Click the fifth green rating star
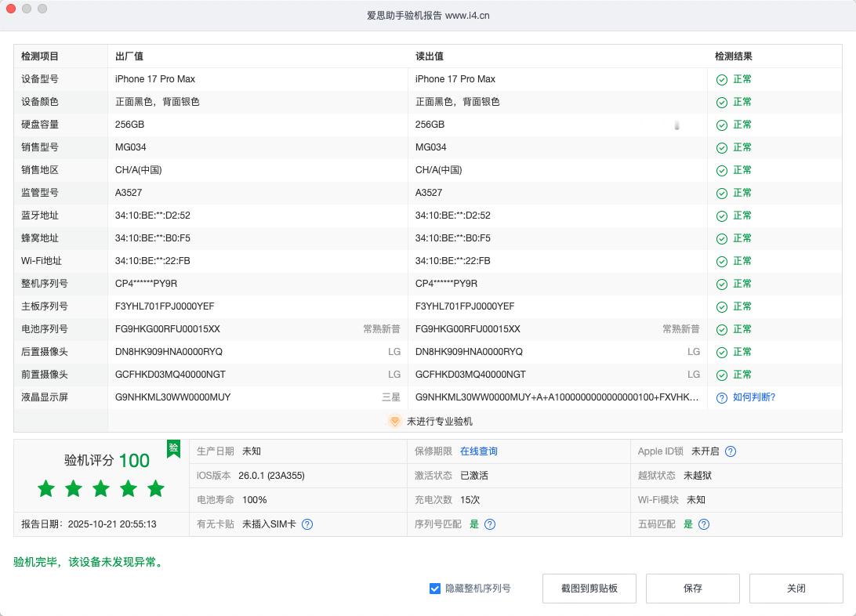 155,488
